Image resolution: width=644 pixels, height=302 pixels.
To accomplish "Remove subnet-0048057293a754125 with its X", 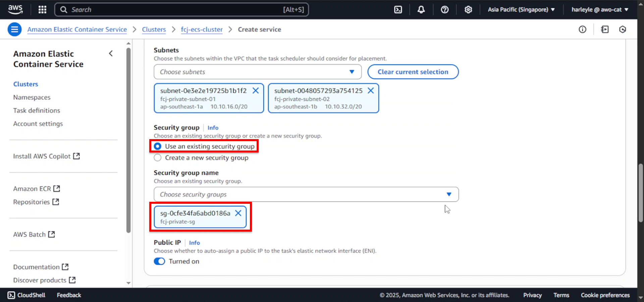I will 371,90.
